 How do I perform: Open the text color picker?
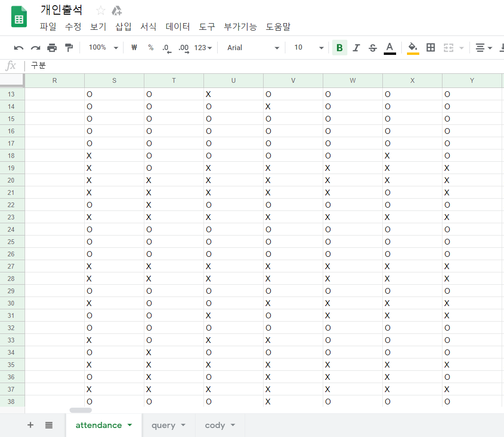[x=389, y=48]
